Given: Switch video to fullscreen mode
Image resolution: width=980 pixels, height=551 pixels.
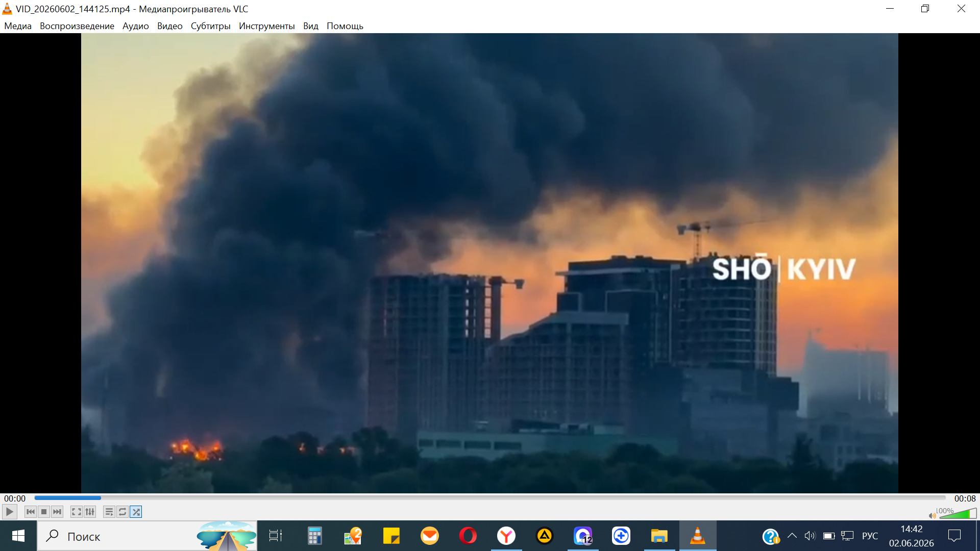Looking at the screenshot, I should [x=77, y=512].
